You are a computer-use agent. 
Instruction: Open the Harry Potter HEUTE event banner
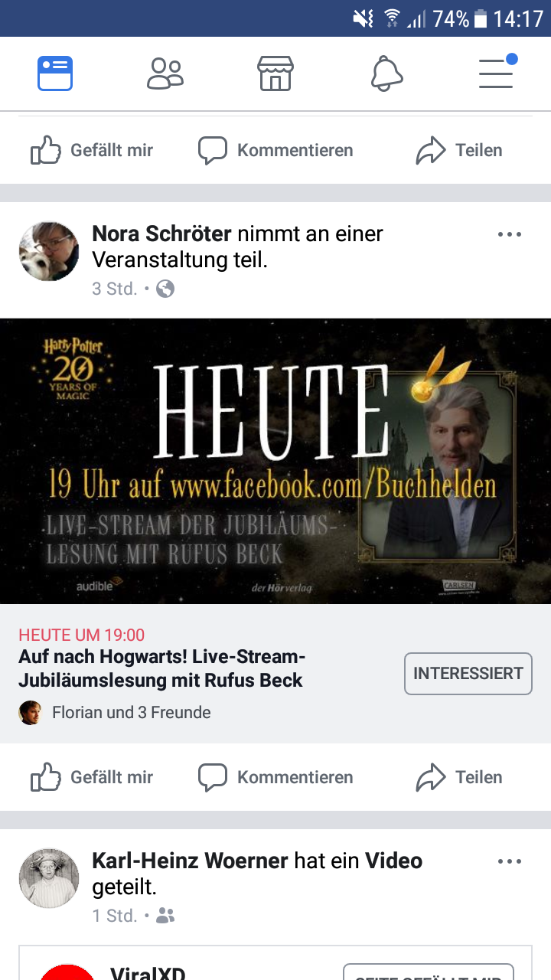275,462
